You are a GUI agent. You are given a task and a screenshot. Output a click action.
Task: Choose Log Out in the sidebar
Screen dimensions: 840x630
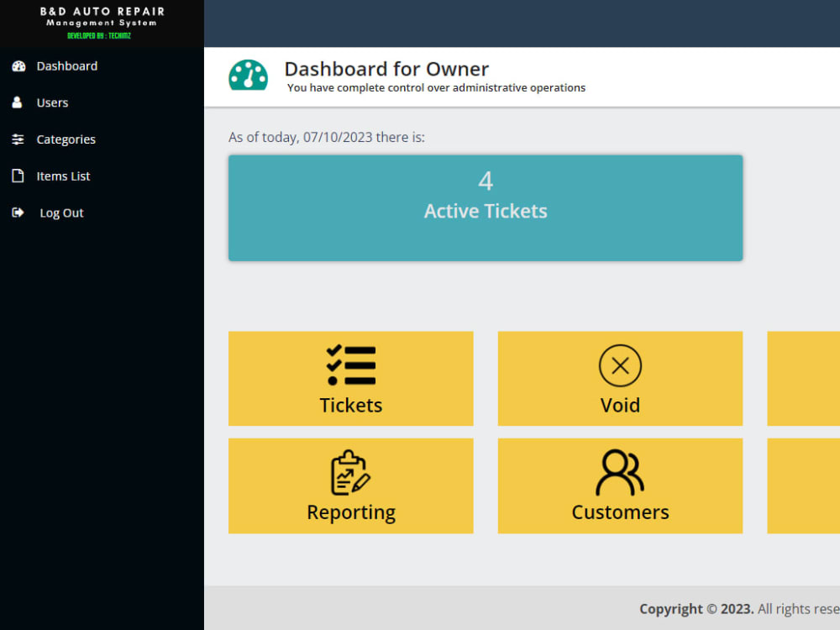tap(61, 213)
